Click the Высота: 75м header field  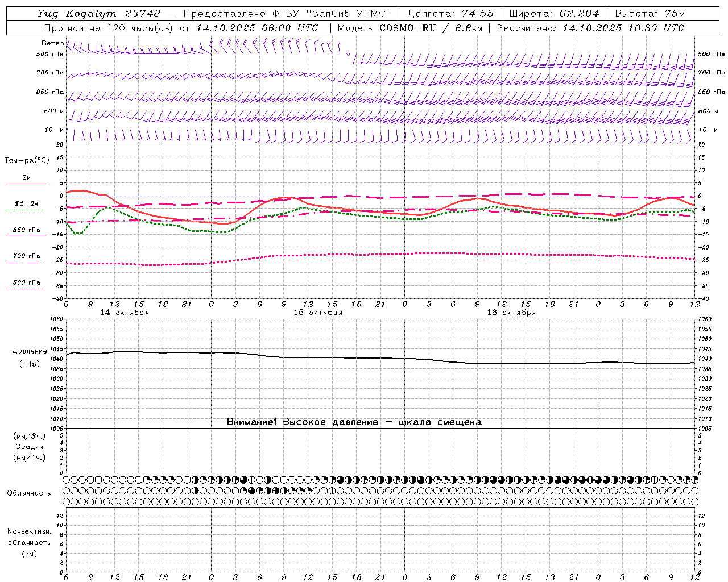[x=650, y=14]
